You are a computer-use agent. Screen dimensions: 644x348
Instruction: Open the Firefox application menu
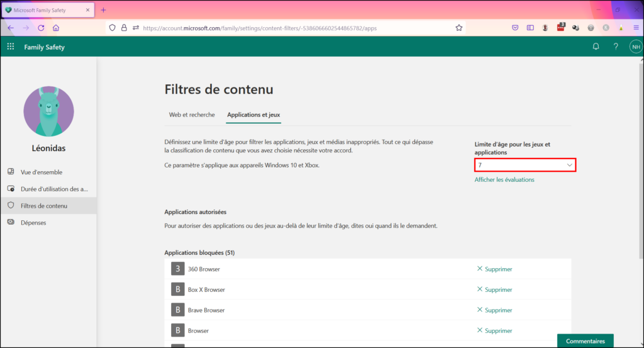point(636,28)
